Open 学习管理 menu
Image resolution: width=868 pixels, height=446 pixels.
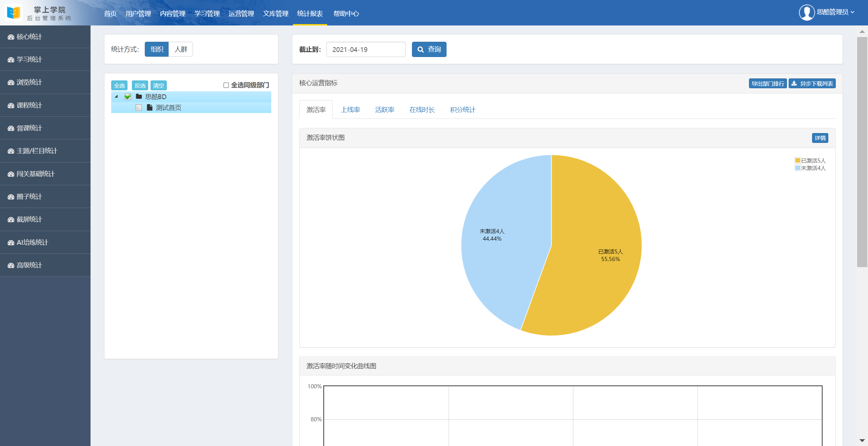(x=207, y=14)
